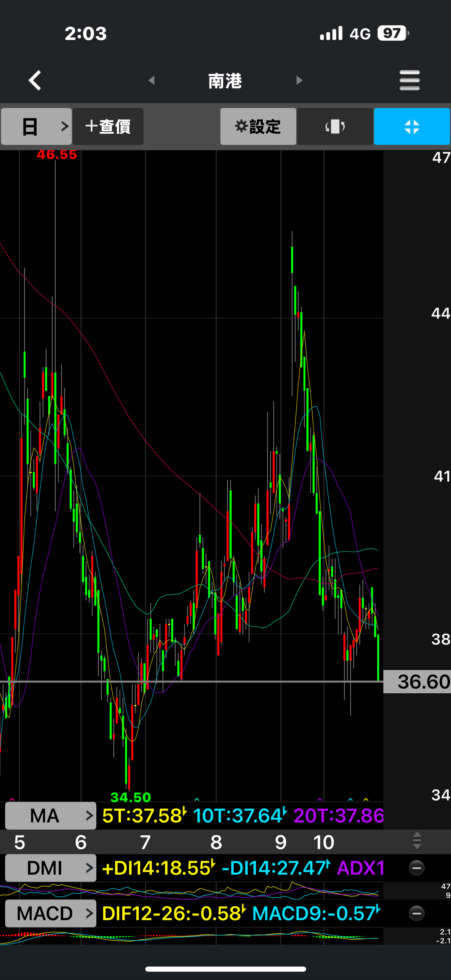The width and height of the screenshot is (451, 980).
Task: Tap the +查價 price lookup button
Action: coord(108,126)
